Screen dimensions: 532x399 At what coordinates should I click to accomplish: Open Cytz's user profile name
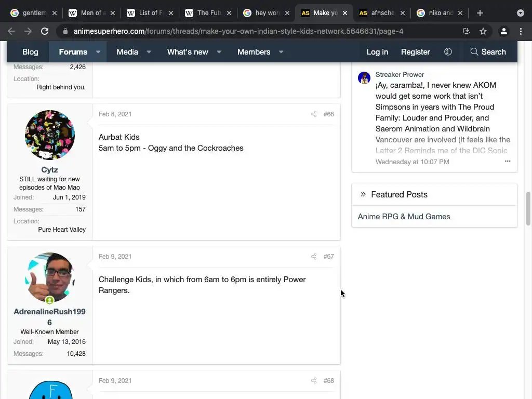[x=49, y=170]
